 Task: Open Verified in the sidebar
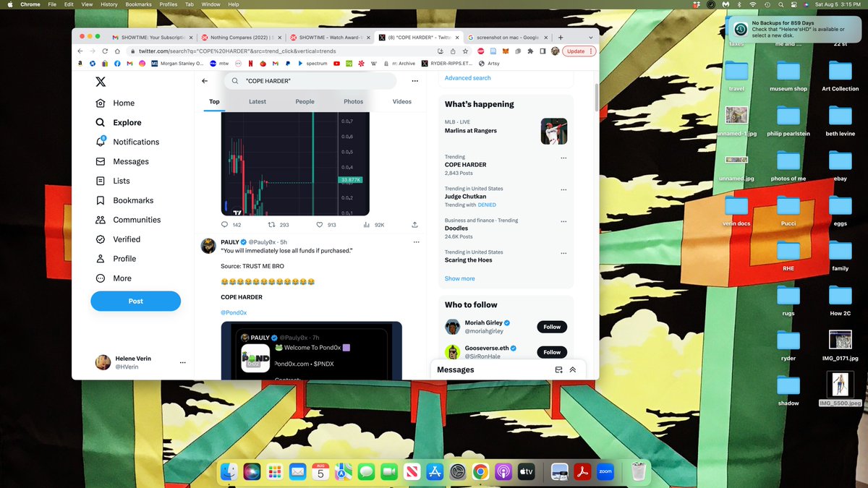(118, 239)
